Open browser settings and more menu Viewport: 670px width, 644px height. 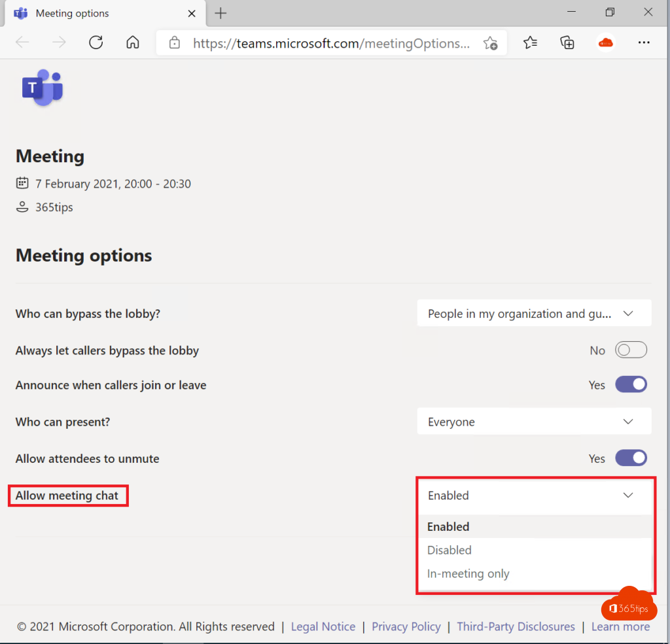(644, 43)
